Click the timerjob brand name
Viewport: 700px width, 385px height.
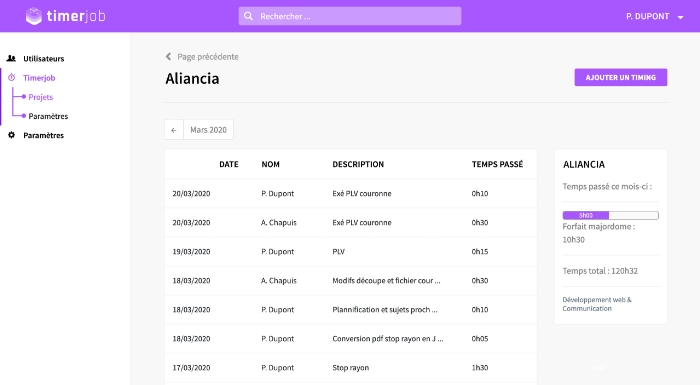click(x=76, y=16)
